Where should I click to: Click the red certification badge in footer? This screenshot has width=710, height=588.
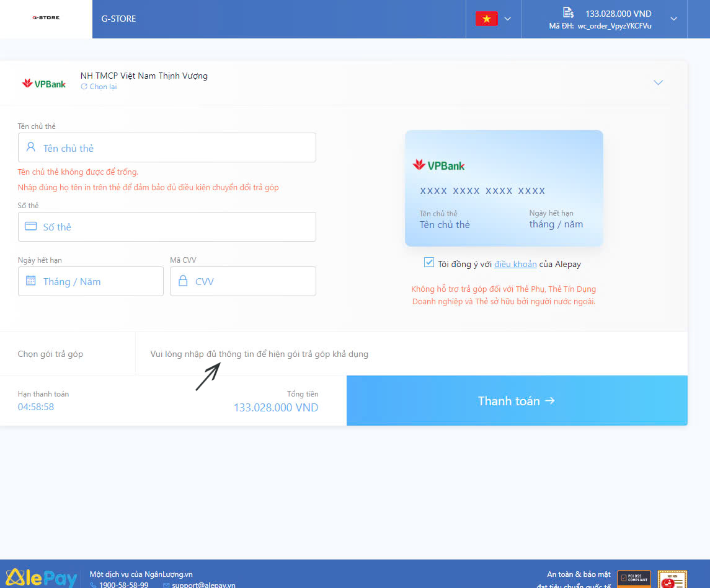point(672,579)
